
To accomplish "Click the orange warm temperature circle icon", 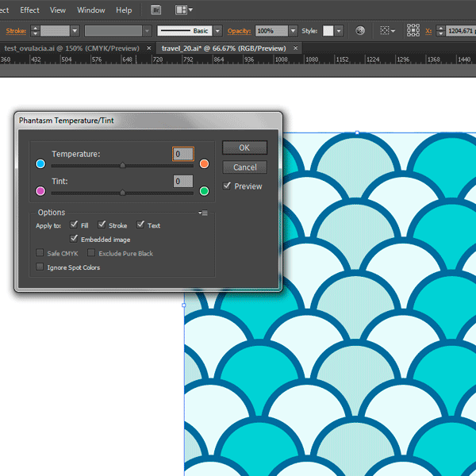I will (x=204, y=163).
